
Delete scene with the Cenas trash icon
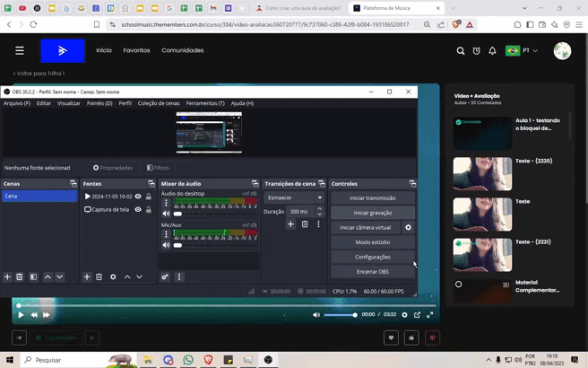tap(20, 276)
